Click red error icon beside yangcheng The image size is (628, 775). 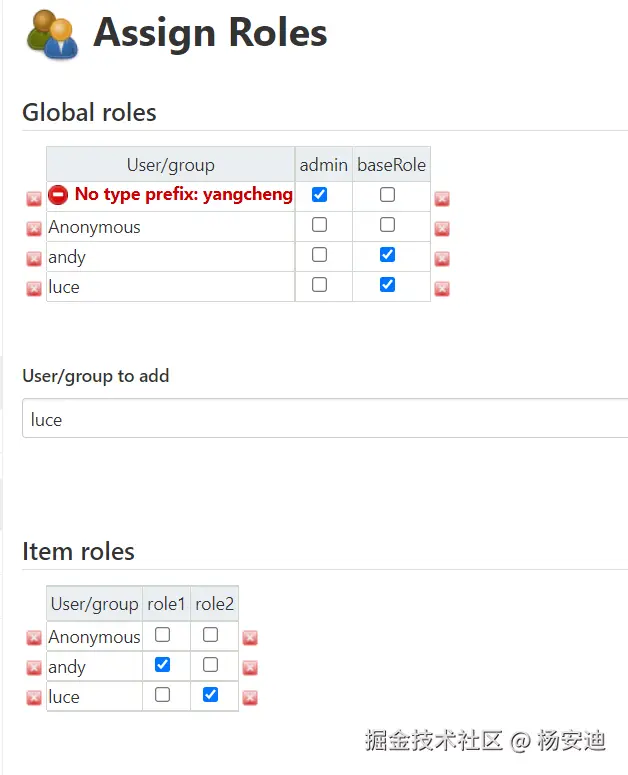coord(58,195)
